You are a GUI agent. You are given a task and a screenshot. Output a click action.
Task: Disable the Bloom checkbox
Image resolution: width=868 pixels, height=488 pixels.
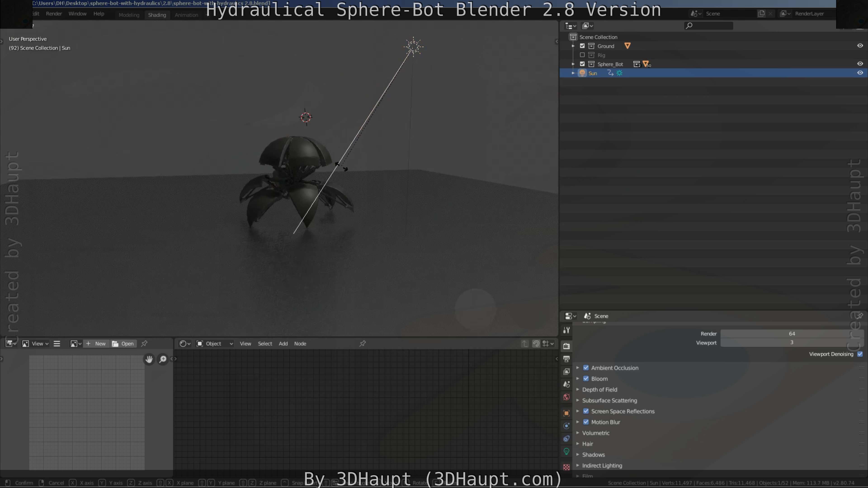pyautogui.click(x=586, y=379)
